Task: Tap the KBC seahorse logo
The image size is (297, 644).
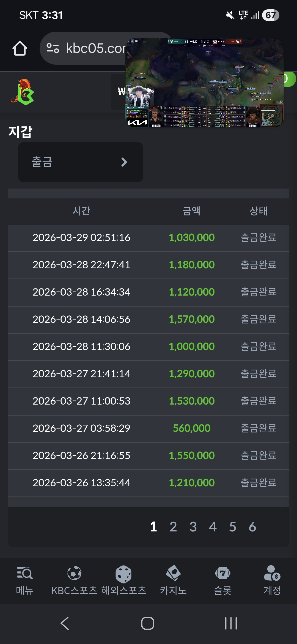Action: (23, 92)
